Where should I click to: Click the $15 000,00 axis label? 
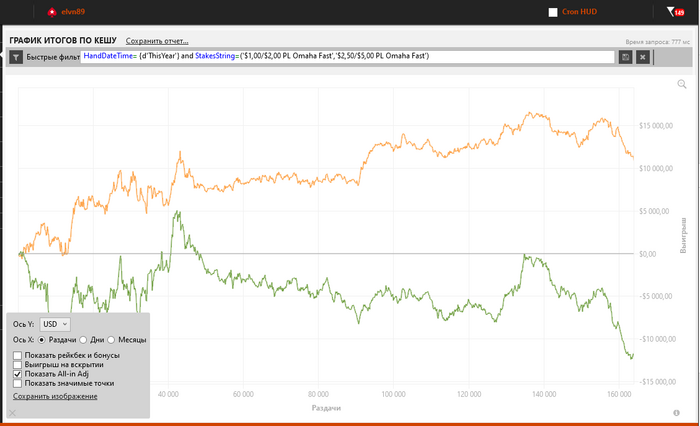click(656, 126)
